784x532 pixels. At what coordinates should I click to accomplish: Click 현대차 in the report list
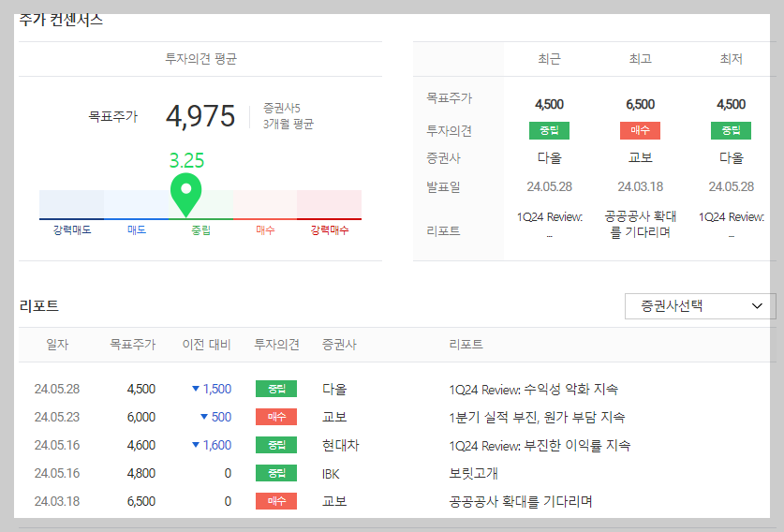[x=341, y=445]
